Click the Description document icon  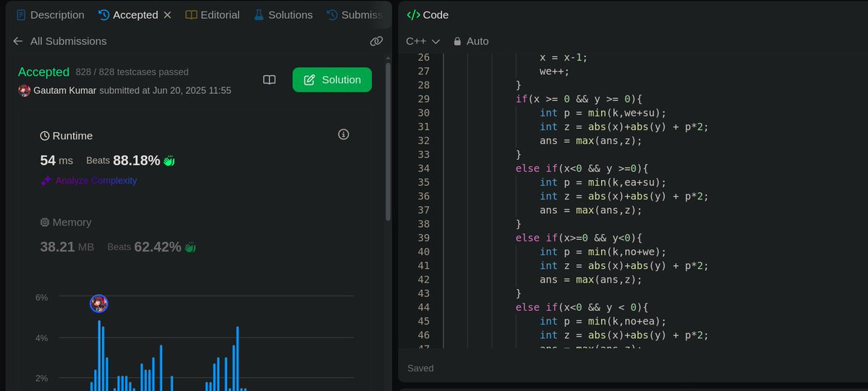pos(21,14)
